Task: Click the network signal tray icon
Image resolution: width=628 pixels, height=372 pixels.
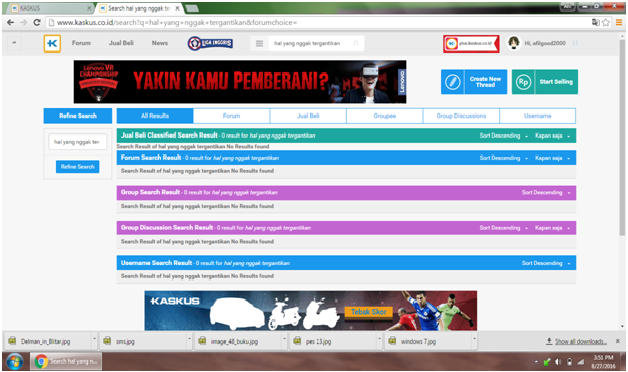Action: pos(580,362)
